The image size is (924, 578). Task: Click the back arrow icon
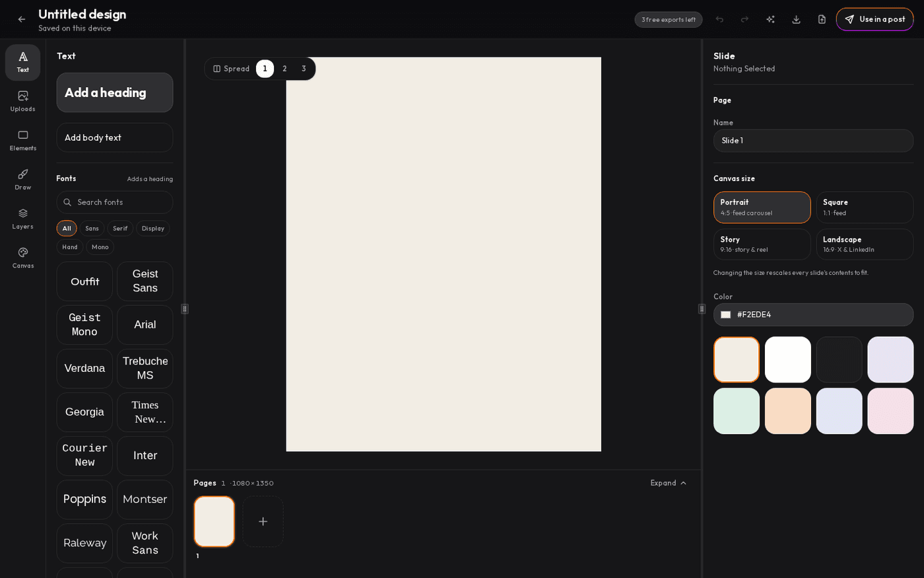22,19
